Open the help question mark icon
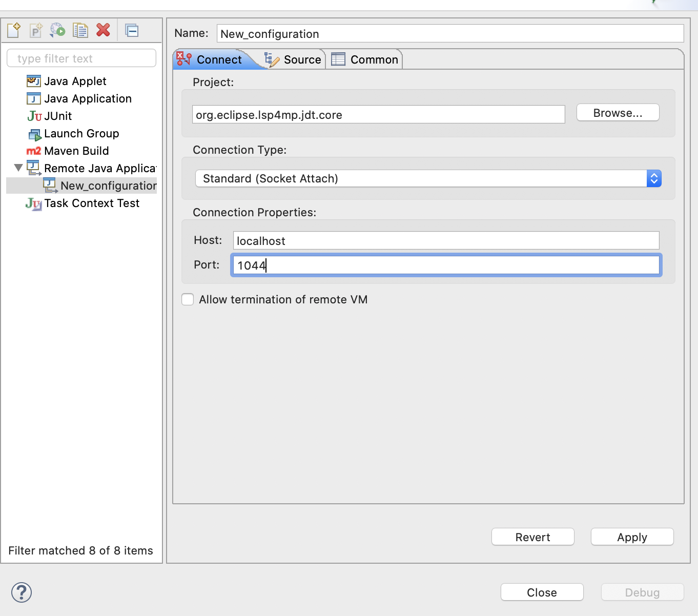Screen dimensions: 698x616 tap(22, 592)
